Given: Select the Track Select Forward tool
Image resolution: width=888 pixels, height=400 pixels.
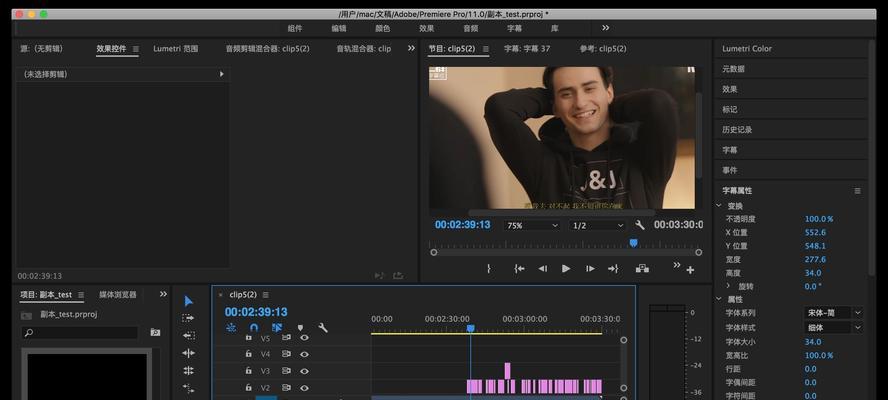Looking at the screenshot, I should tap(188, 318).
